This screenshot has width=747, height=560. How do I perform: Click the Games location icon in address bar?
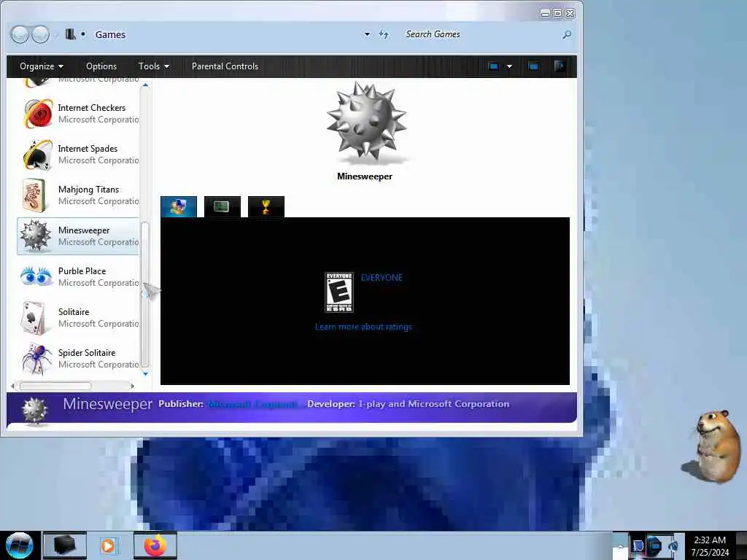71,34
